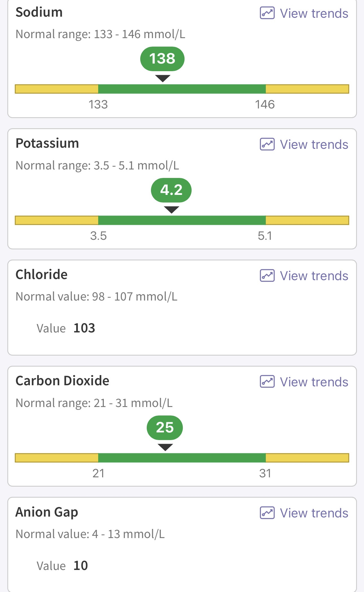Image resolution: width=364 pixels, height=592 pixels.
Task: Tap the Anion Gap heading
Action: coord(47,512)
